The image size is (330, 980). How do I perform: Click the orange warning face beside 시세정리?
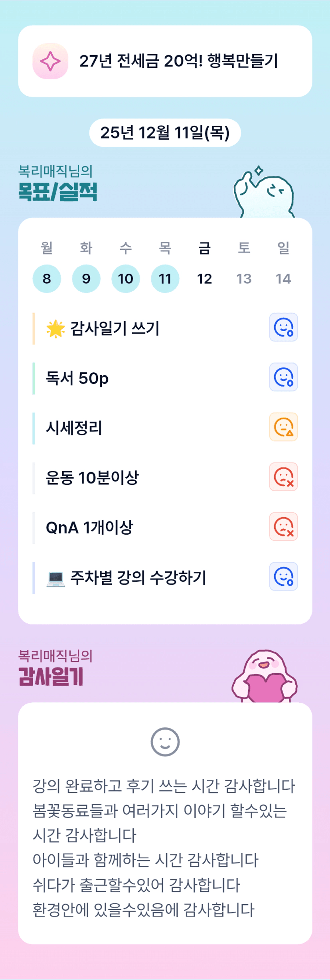tap(283, 427)
